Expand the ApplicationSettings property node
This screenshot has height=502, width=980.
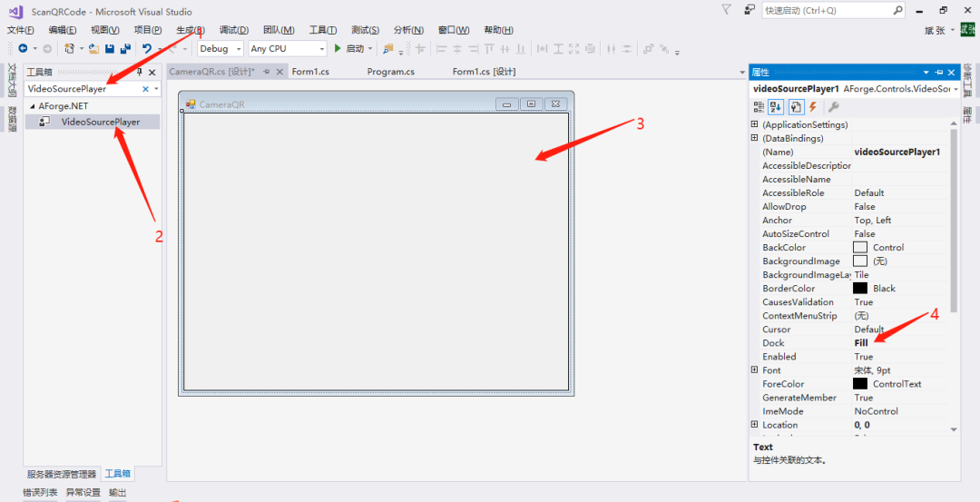click(x=755, y=124)
